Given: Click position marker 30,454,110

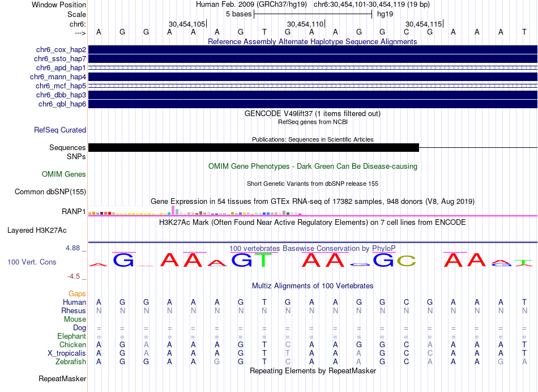Looking at the screenshot, I should pyautogui.click(x=305, y=24).
